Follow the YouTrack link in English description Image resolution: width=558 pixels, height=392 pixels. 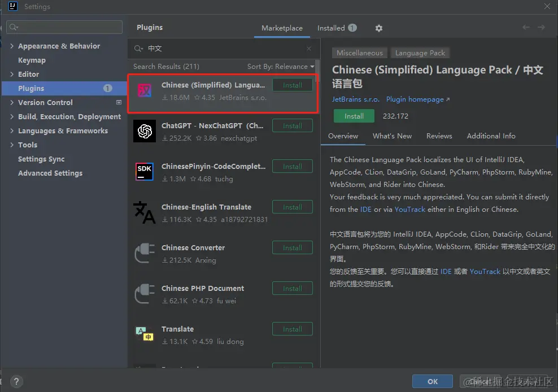pyautogui.click(x=410, y=210)
